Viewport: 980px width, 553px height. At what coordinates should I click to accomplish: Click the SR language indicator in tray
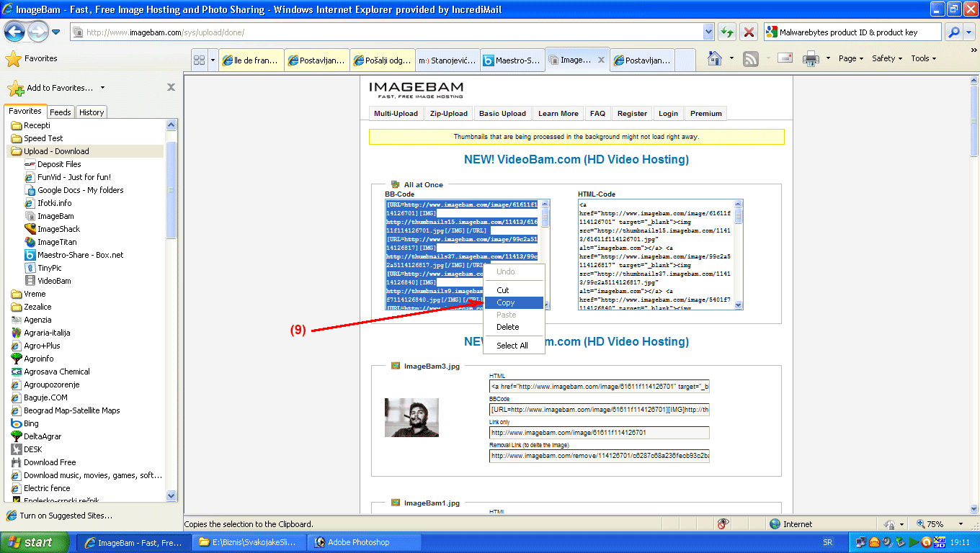(x=829, y=542)
